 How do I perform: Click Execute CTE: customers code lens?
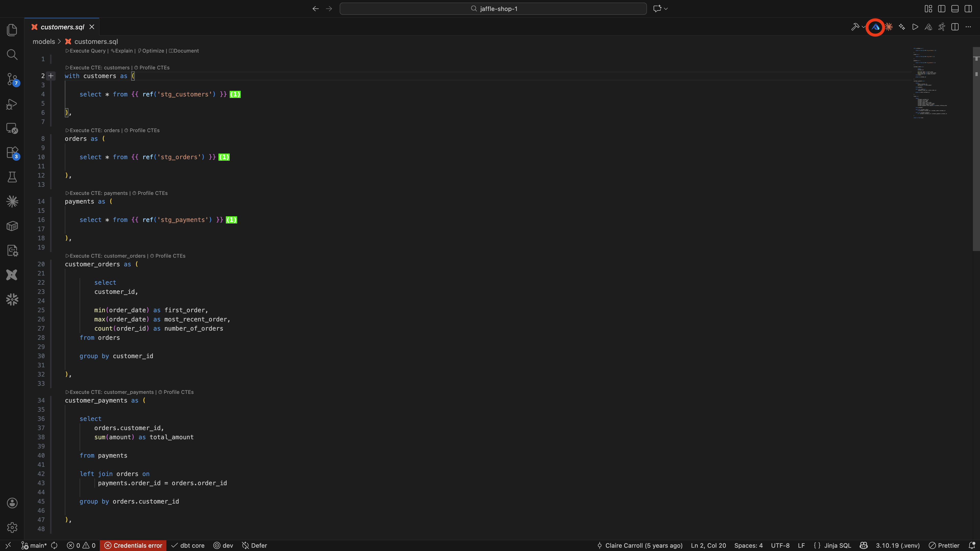pyautogui.click(x=97, y=68)
